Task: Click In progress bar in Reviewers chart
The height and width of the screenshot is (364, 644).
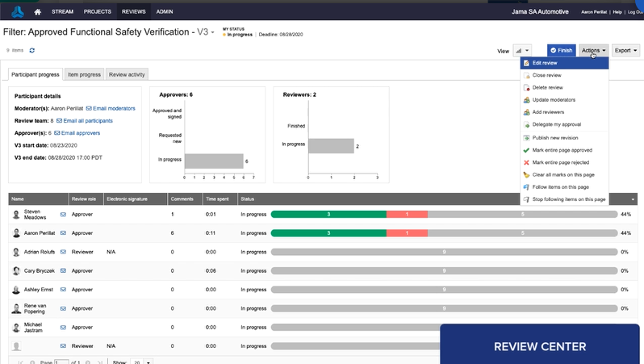Action: [331, 146]
